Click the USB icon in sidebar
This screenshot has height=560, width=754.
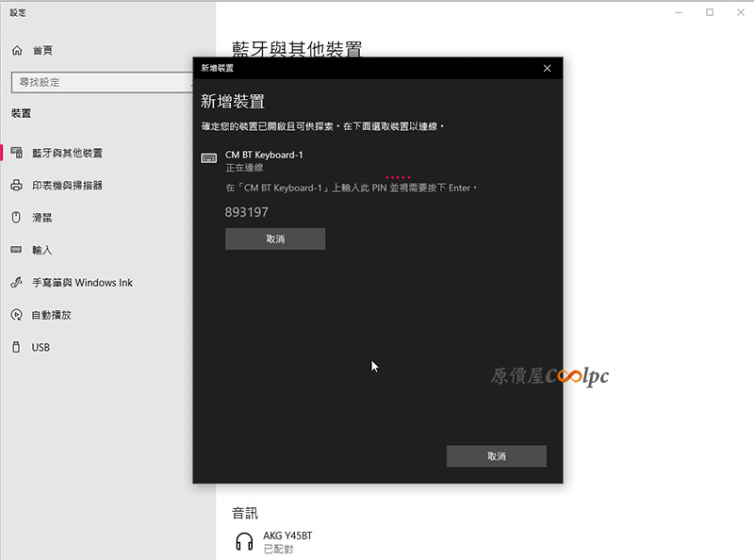click(x=16, y=347)
